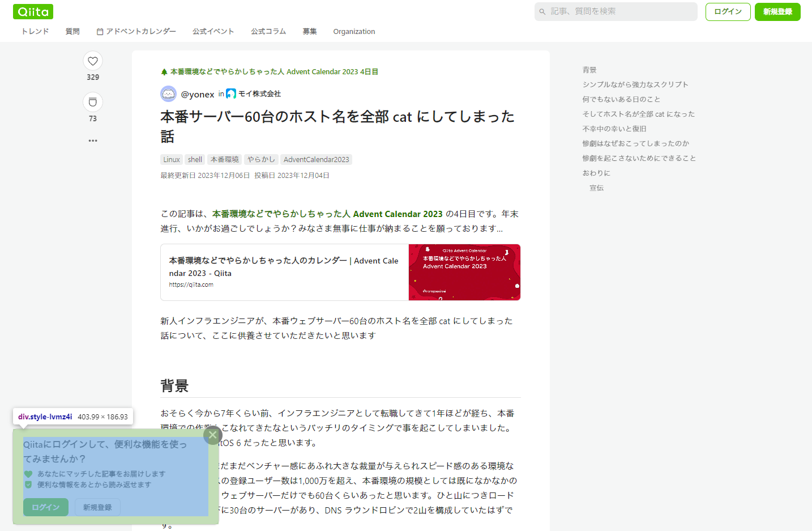Image resolution: width=812 pixels, height=531 pixels.
Task: Open the Linux tag
Action: (x=171, y=159)
